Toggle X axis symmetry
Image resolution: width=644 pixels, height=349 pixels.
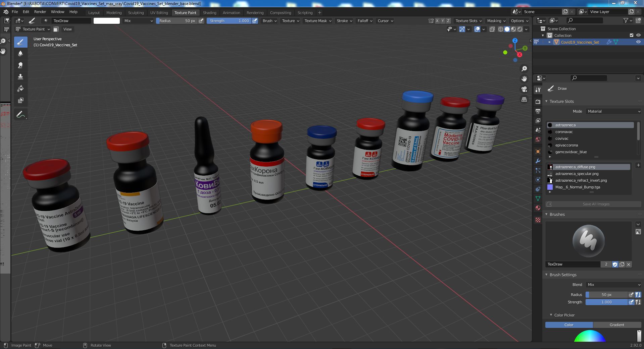coord(437,21)
